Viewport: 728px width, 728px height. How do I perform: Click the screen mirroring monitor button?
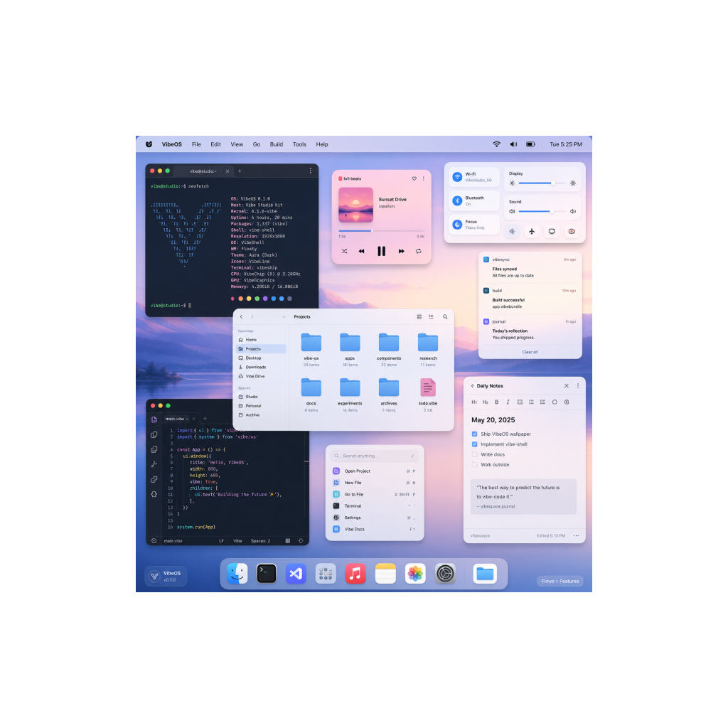pos(552,231)
